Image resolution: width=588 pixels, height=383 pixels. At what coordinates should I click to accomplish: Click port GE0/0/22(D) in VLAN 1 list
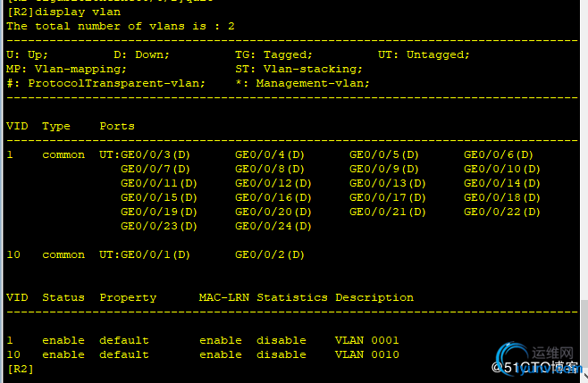click(x=501, y=212)
